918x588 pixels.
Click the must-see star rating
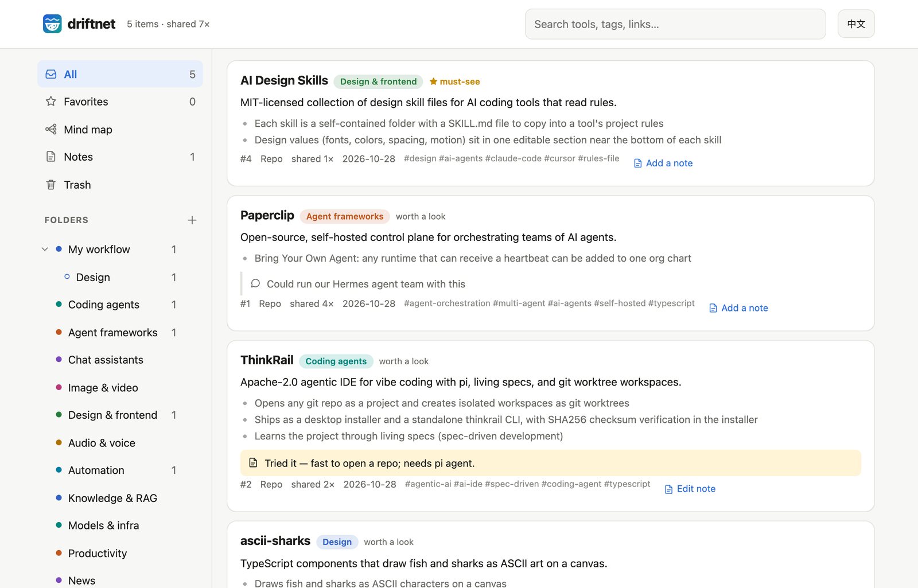[454, 81]
